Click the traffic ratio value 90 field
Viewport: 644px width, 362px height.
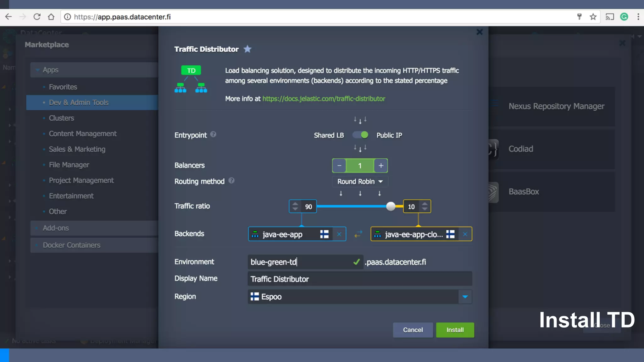click(x=308, y=207)
